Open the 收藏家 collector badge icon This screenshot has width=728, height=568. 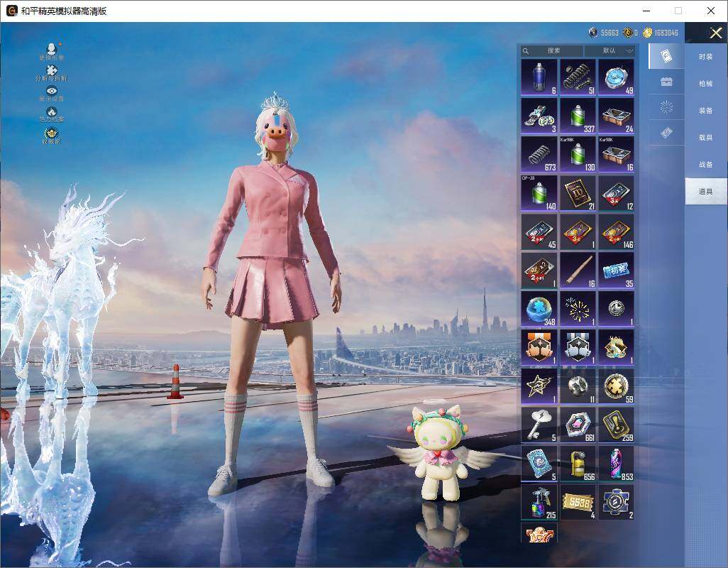click(52, 136)
